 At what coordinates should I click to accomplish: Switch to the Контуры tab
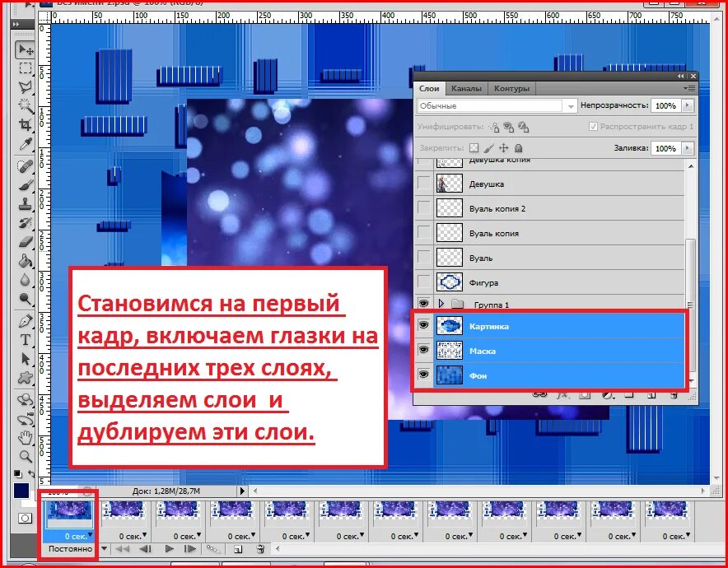coord(511,88)
